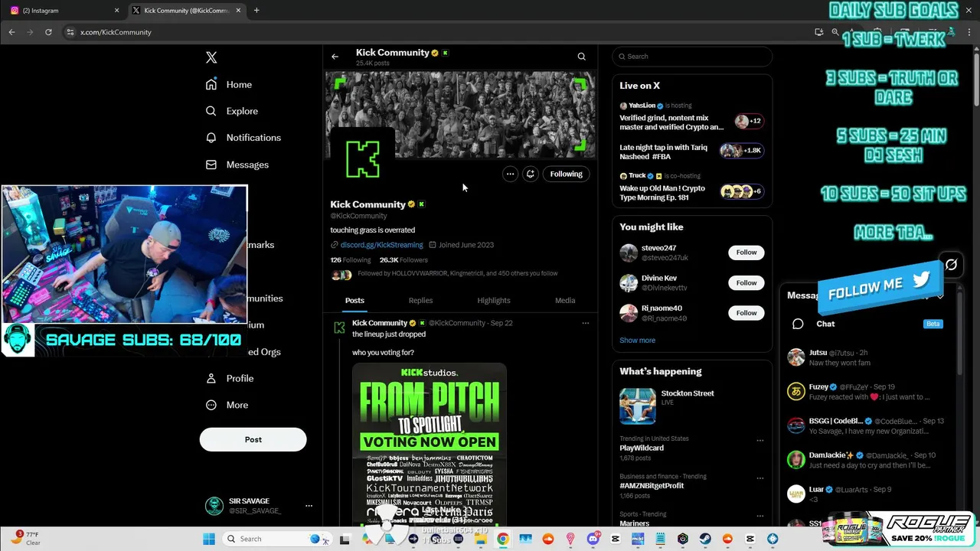Click the SIR SAVAGE account avatar

coord(214,506)
